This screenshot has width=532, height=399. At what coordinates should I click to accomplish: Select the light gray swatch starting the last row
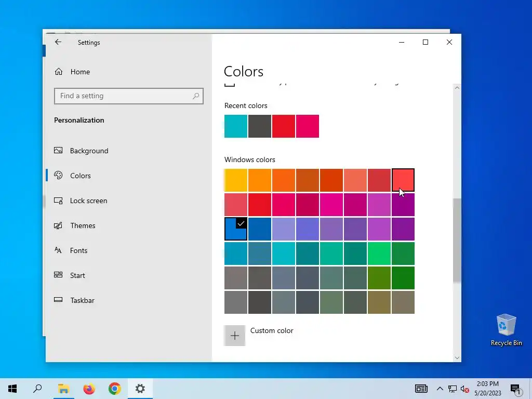[236, 302]
